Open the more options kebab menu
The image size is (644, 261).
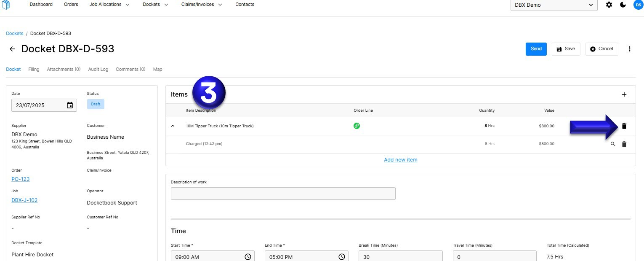(x=630, y=49)
